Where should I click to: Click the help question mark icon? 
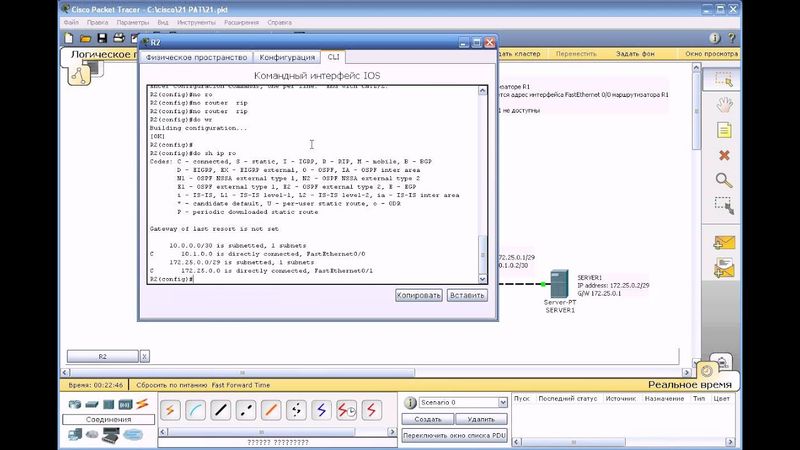tap(731, 38)
